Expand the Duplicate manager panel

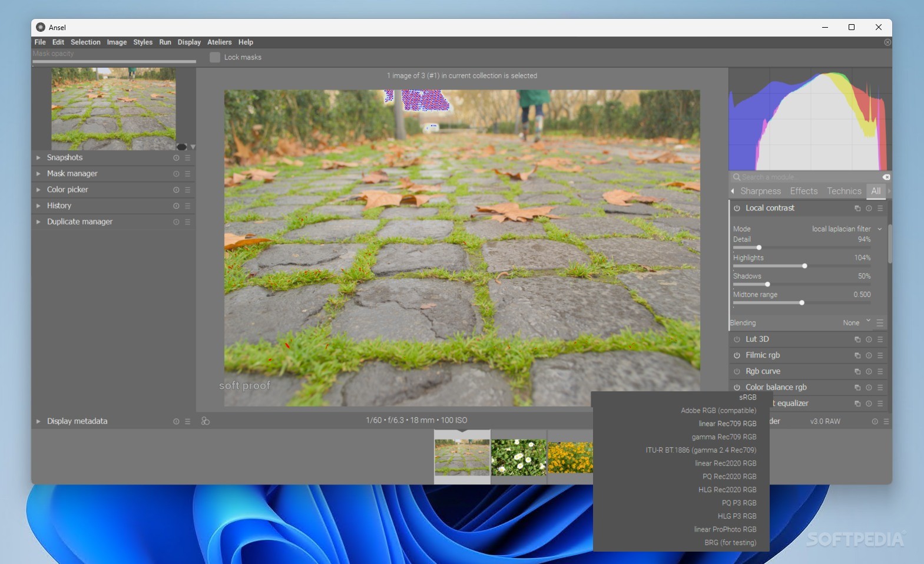tap(38, 222)
